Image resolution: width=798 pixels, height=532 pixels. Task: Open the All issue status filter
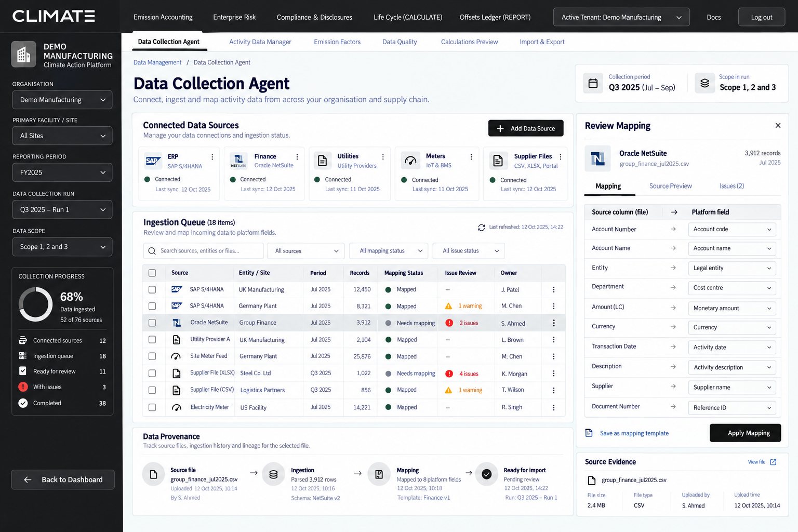[469, 251]
